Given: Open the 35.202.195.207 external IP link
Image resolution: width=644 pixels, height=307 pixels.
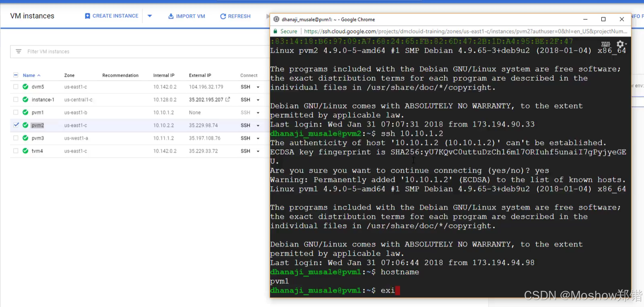Looking at the screenshot, I should 206,99.
